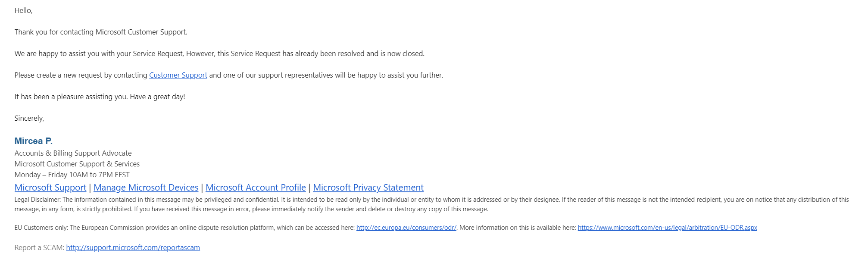The height and width of the screenshot is (263, 868).
Task: Click 'Thank you for contacting Microsoft Customer Support.'
Action: 101,32
